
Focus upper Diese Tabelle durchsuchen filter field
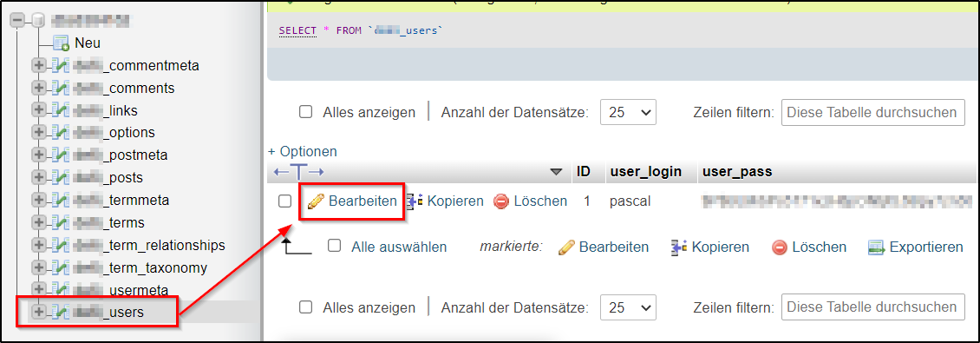click(873, 113)
